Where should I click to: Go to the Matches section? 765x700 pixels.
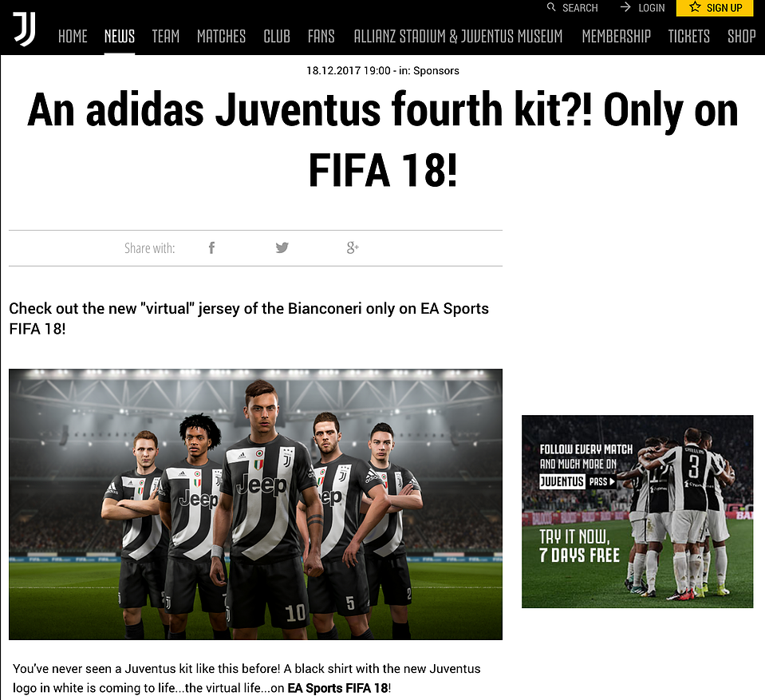[222, 36]
